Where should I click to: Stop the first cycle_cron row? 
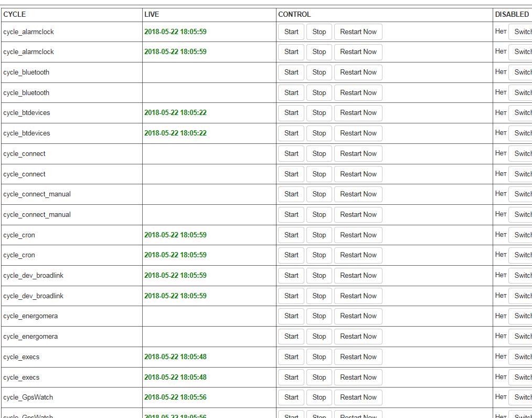click(319, 235)
